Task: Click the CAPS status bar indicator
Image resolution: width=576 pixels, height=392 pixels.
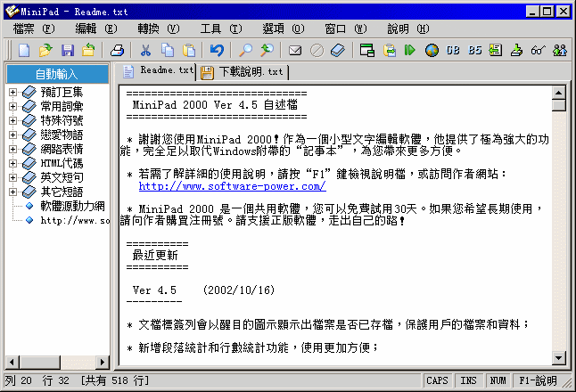Action: pos(437,380)
